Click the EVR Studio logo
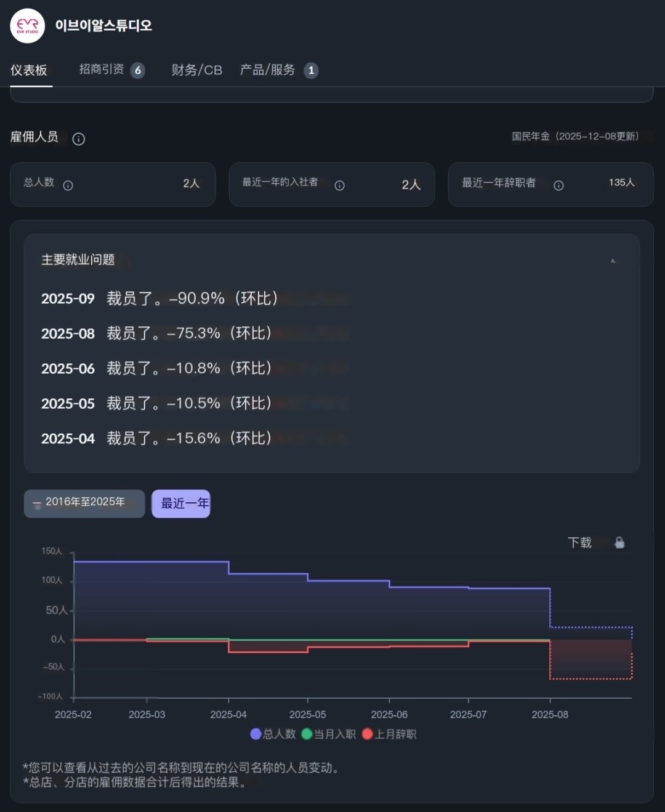Viewport: 665px width, 812px height. pyautogui.click(x=26, y=26)
